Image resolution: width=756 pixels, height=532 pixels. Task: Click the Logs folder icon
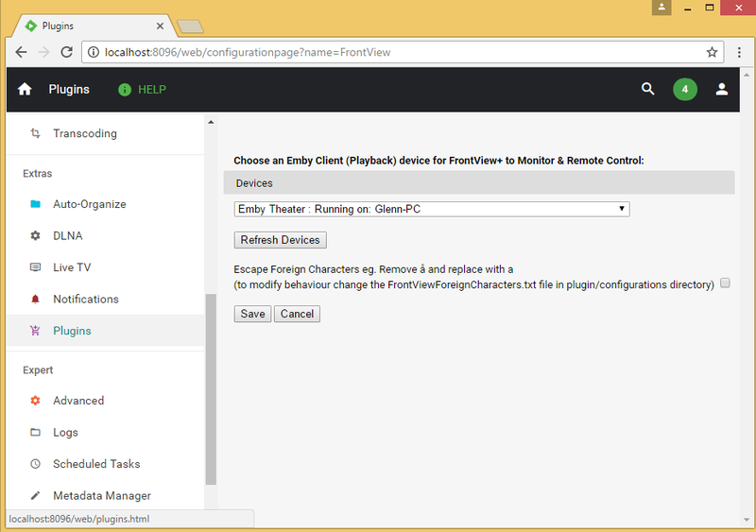(35, 432)
